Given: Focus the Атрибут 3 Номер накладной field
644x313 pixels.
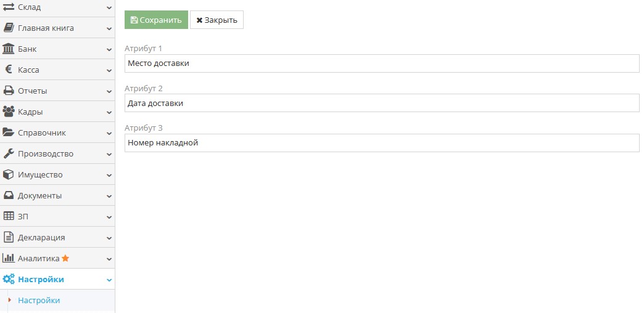Looking at the screenshot, I should point(382,143).
